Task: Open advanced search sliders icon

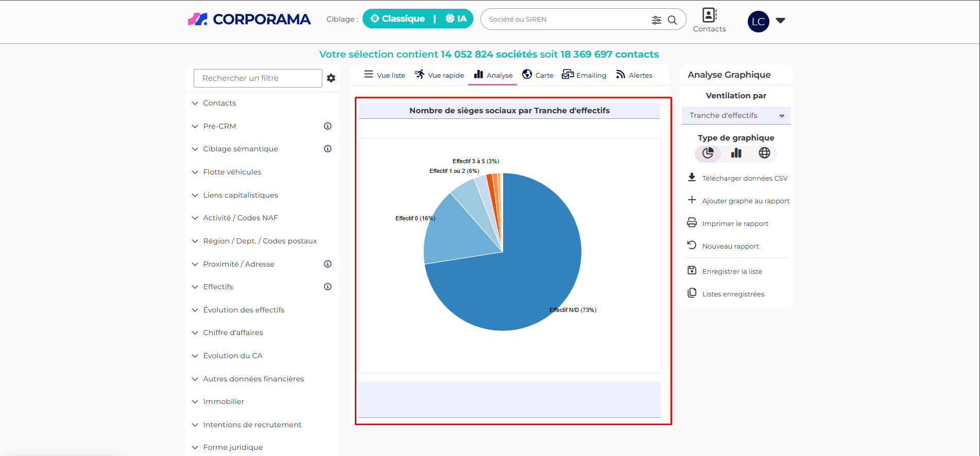Action: (656, 20)
